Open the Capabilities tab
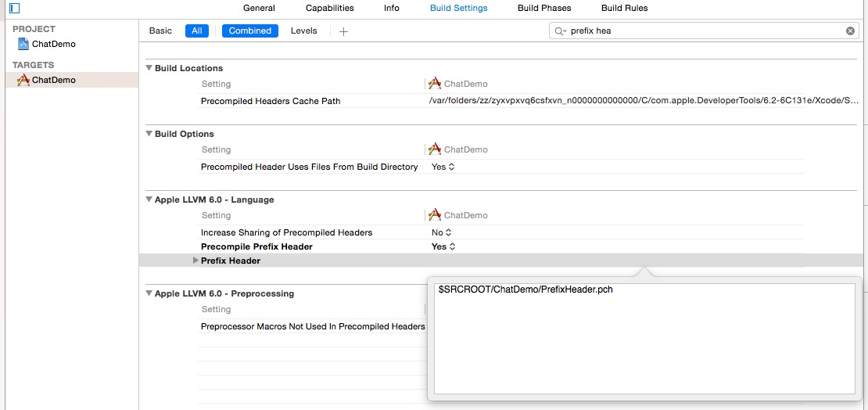This screenshot has width=868, height=410. (330, 9)
